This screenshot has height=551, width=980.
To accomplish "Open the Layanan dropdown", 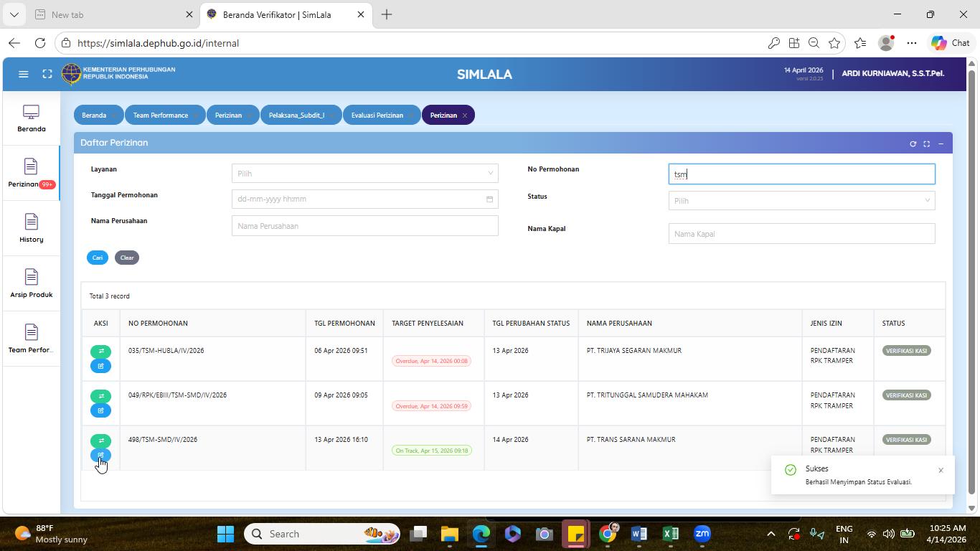I will pos(364,173).
